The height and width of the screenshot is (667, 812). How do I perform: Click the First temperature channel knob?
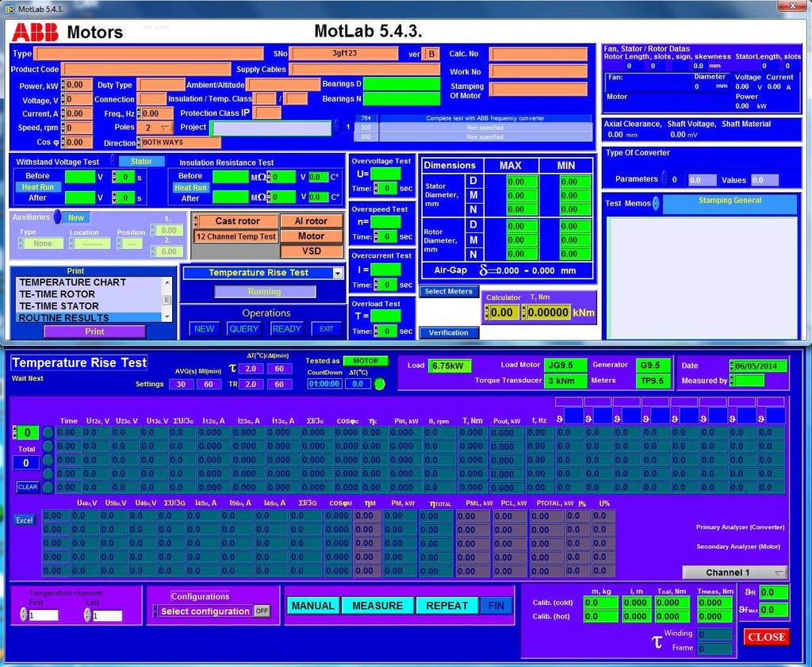point(23,615)
